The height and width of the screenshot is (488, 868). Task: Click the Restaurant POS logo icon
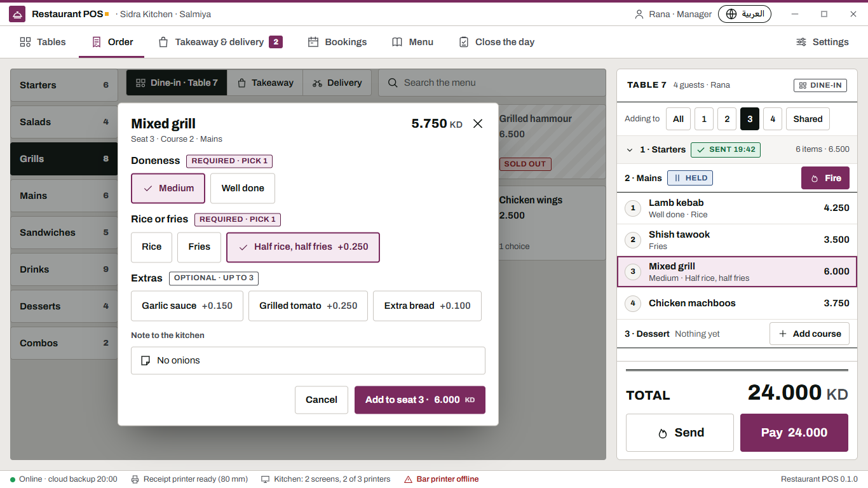coord(17,14)
